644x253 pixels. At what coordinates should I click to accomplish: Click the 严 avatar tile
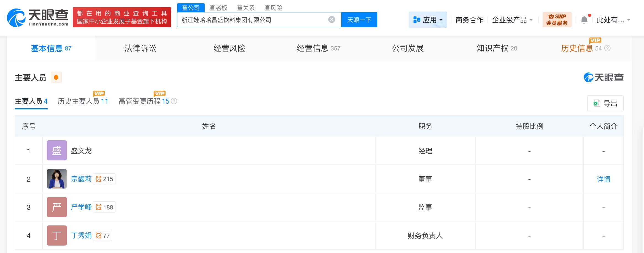tap(57, 207)
